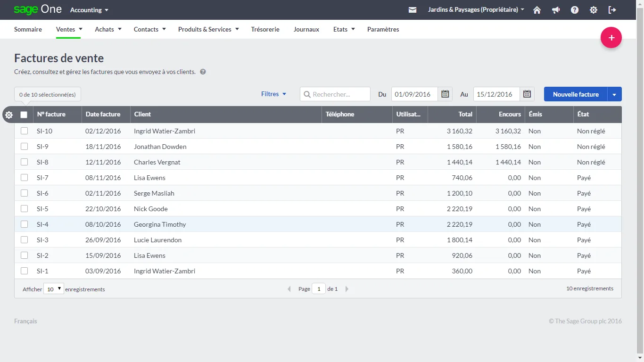644x362 pixels.
Task: Expand the Filtres dropdown
Action: tap(274, 94)
